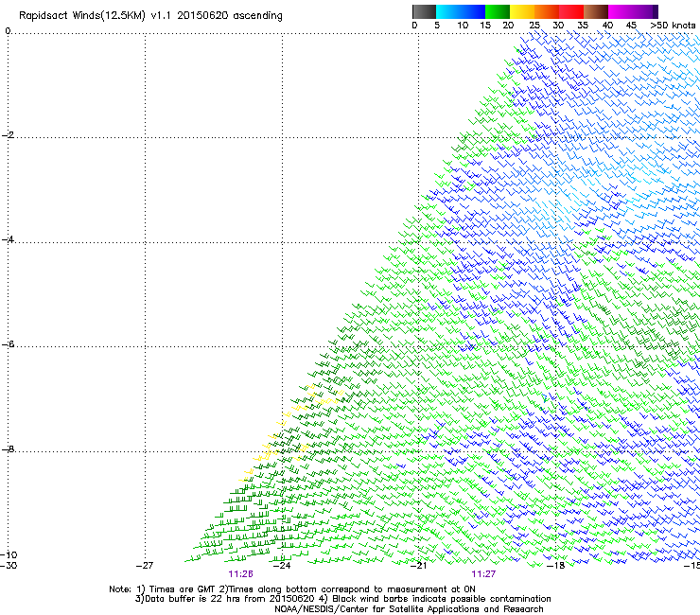Viewport: 700px width, 615px height.
Task: Click the gray 0-5 knots legend segment
Action: coord(424,11)
